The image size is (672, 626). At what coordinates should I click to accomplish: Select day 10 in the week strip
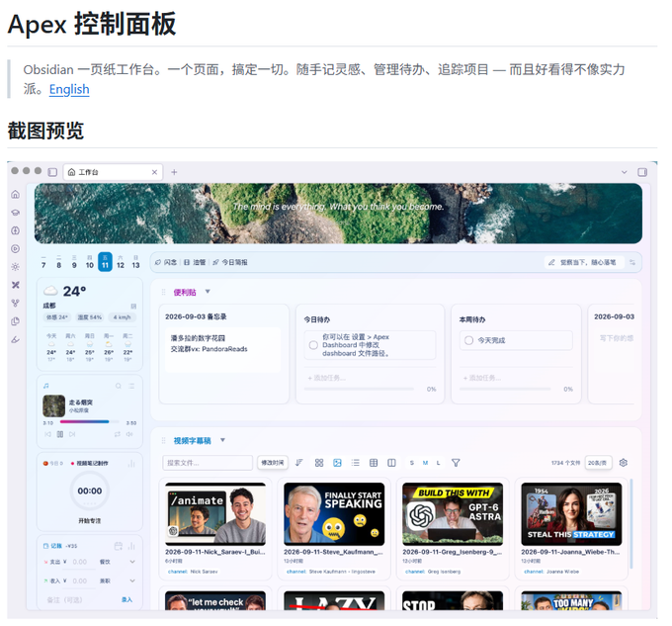coord(90,262)
